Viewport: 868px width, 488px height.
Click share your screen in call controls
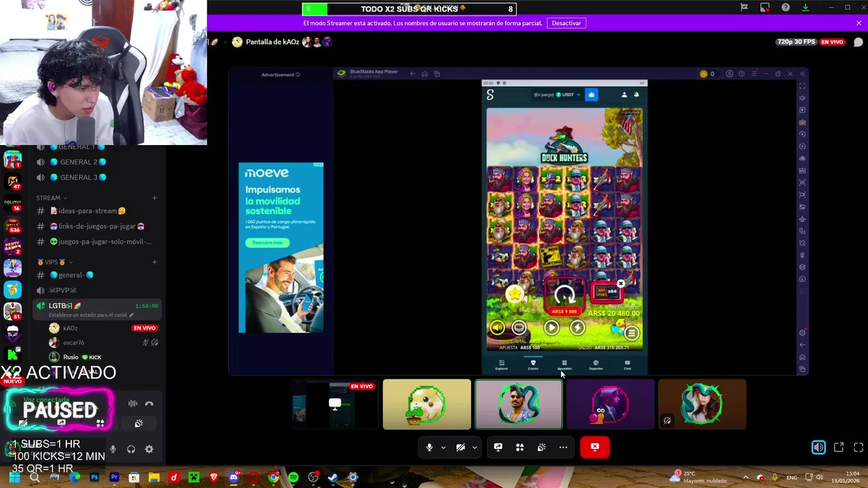[498, 447]
